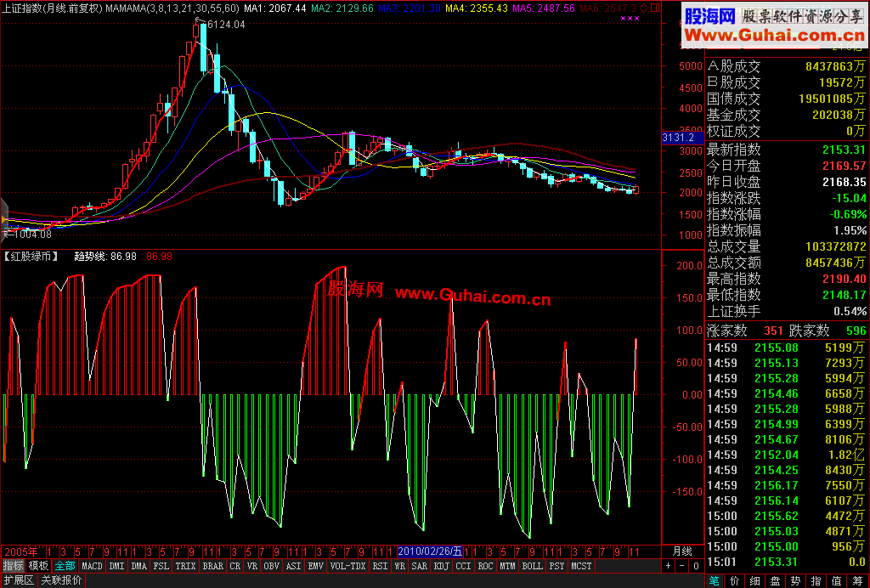Select the MACD indicator
Image resolution: width=870 pixels, height=588 pixels.
click(x=92, y=566)
